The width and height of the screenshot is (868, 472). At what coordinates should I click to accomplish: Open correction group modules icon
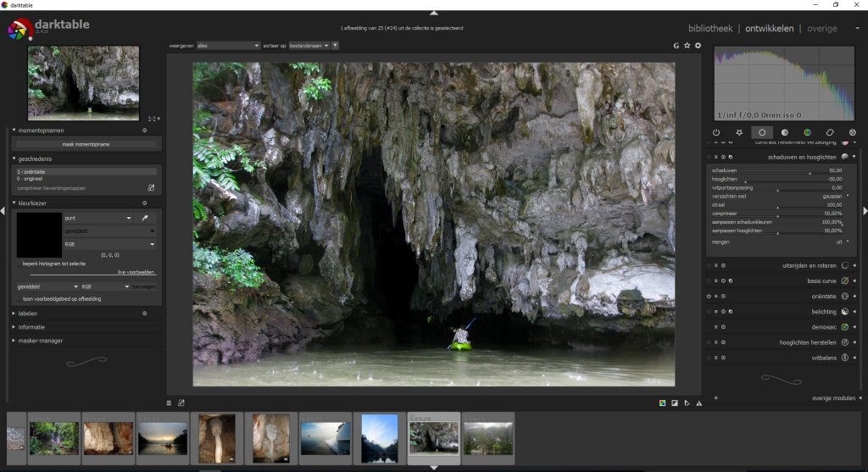(830, 133)
